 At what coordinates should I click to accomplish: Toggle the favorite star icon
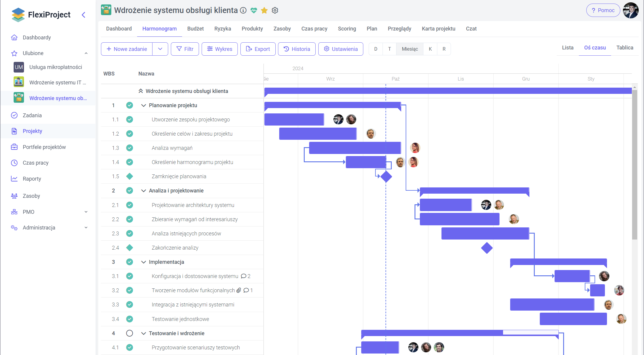point(264,11)
